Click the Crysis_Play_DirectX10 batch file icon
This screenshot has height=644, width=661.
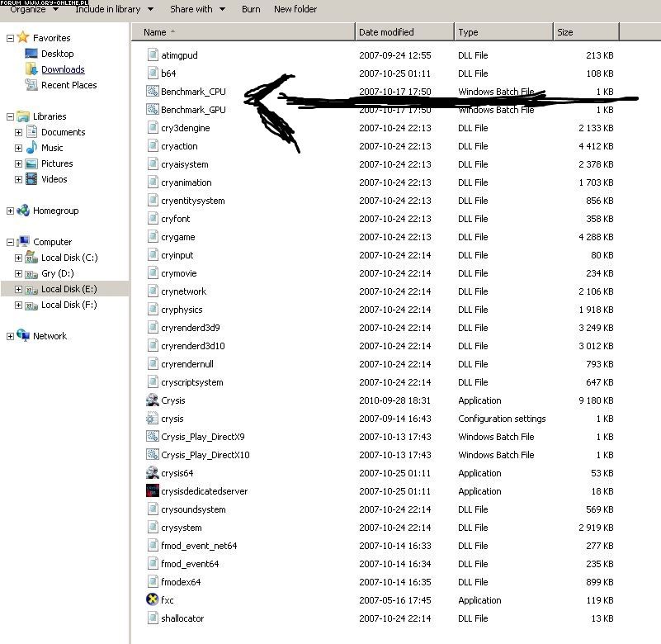click(152, 455)
